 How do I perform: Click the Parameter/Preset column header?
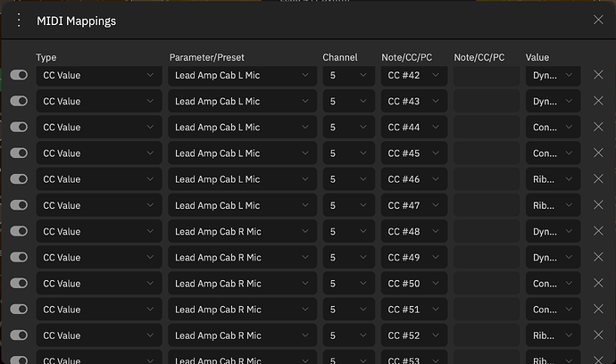[x=206, y=57]
